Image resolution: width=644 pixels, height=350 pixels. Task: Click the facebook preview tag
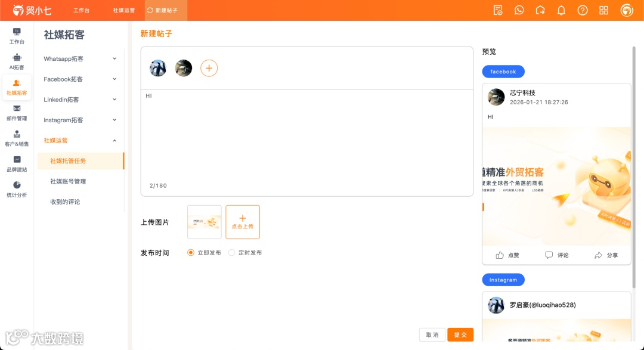[x=503, y=72]
